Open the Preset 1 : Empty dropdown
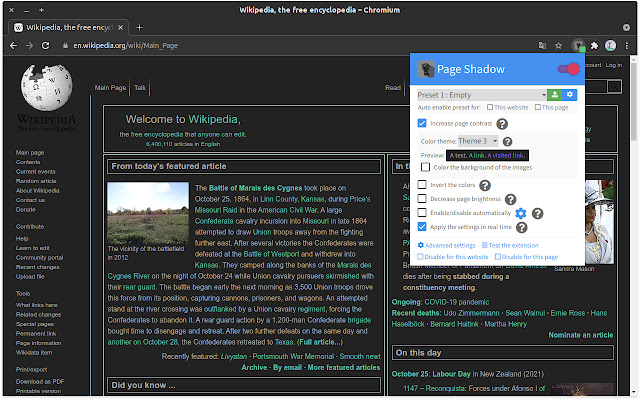 (x=482, y=95)
